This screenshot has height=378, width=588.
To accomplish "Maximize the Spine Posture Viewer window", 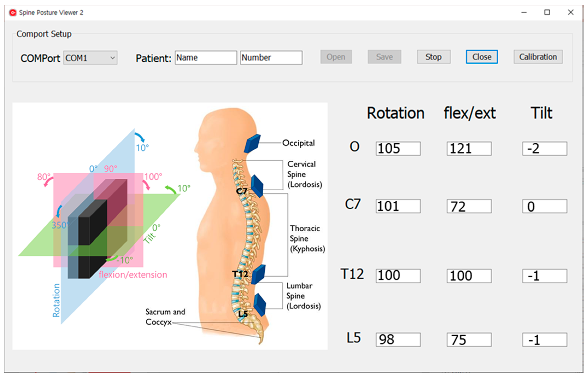I will (x=547, y=12).
